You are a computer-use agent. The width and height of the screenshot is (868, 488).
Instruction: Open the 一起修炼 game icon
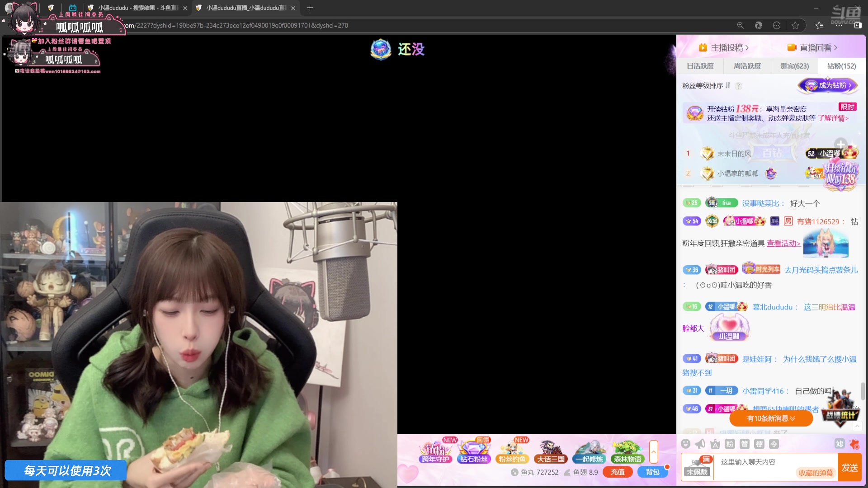590,451
